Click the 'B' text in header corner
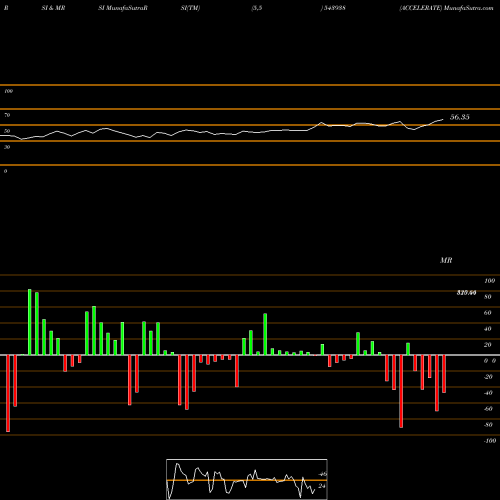Screen dimensions: 500x500 tap(6, 8)
